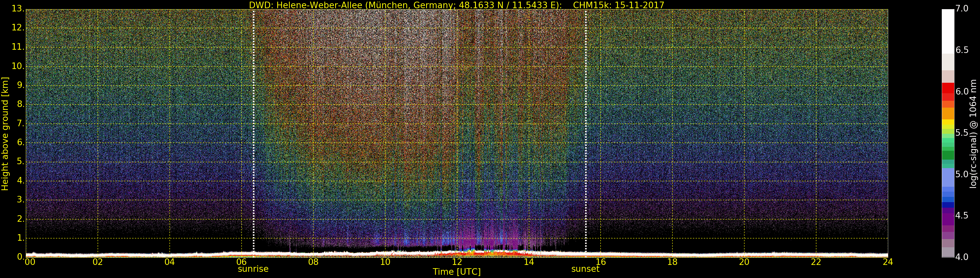Click the 'Time [UTC]' axis label
The width and height of the screenshot is (980, 278).
click(457, 271)
